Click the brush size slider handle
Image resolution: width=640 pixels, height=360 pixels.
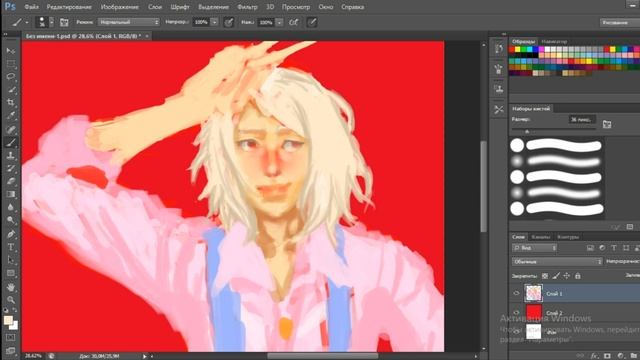click(x=527, y=131)
